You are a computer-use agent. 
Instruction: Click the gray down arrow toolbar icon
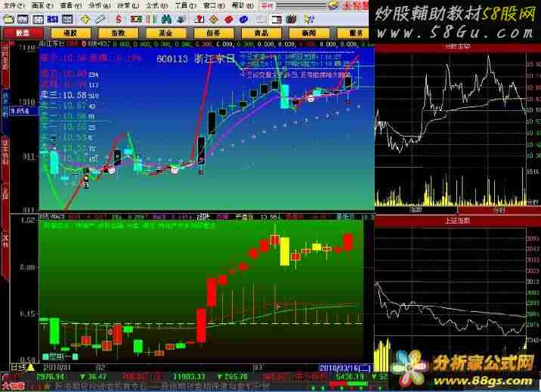pyautogui.click(x=181, y=20)
